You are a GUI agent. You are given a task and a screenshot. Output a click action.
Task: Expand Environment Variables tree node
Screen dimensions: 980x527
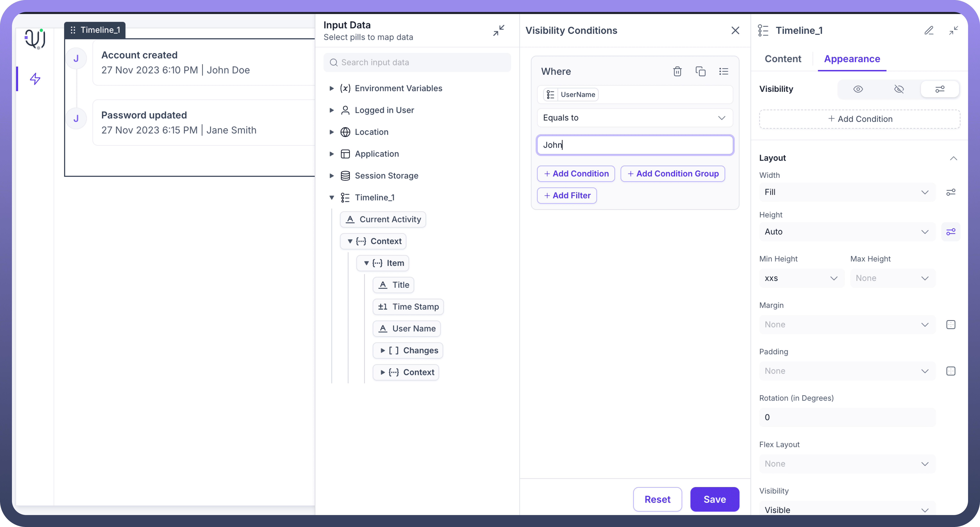tap(331, 88)
